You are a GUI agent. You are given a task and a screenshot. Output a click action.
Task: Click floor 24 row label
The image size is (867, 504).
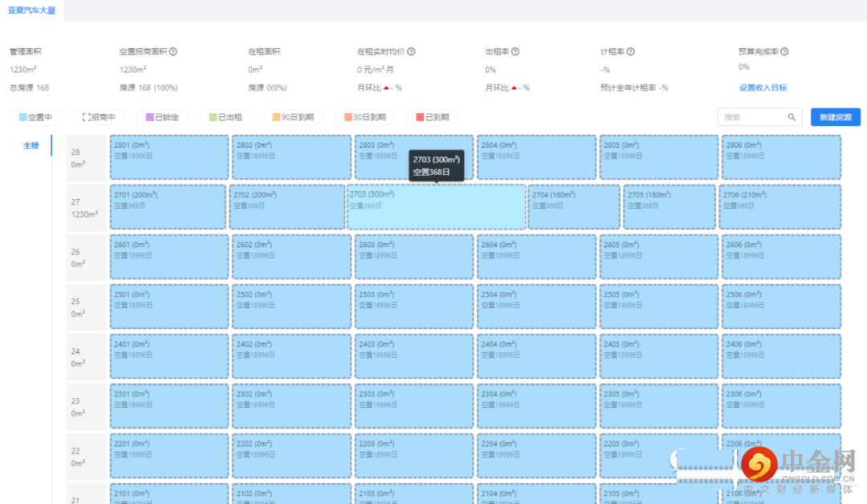pos(86,357)
